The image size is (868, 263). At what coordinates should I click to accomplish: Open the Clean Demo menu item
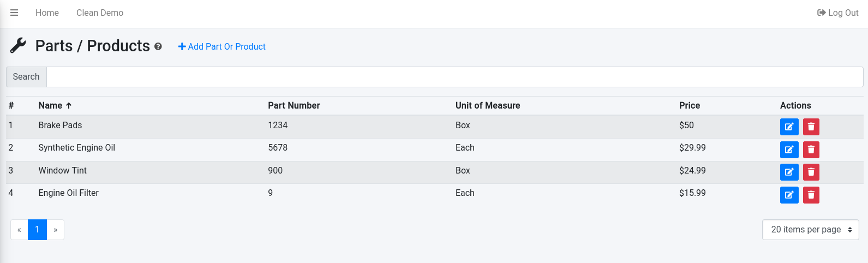100,13
